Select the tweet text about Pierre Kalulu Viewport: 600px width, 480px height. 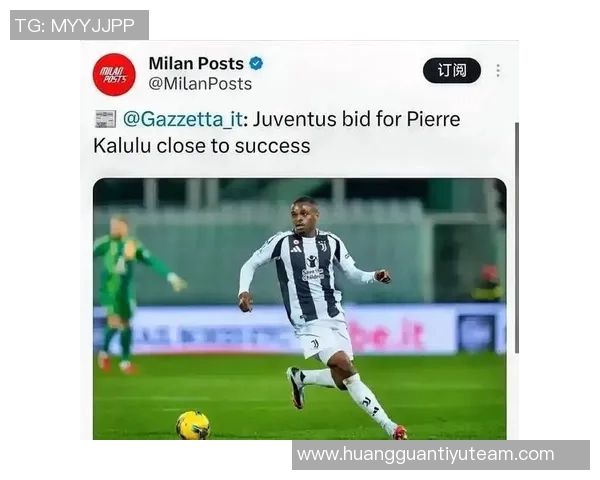pos(277,132)
